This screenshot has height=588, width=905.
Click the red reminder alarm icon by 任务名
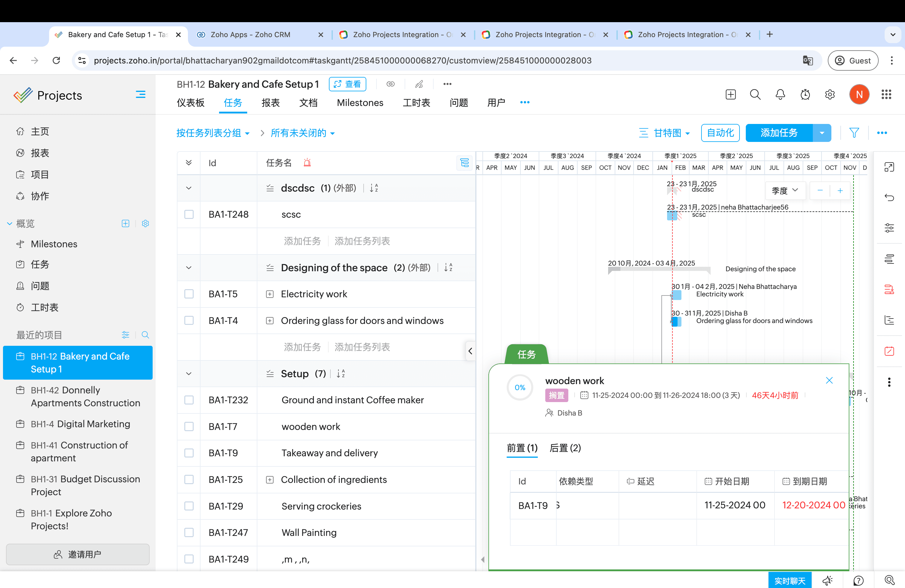pyautogui.click(x=307, y=163)
